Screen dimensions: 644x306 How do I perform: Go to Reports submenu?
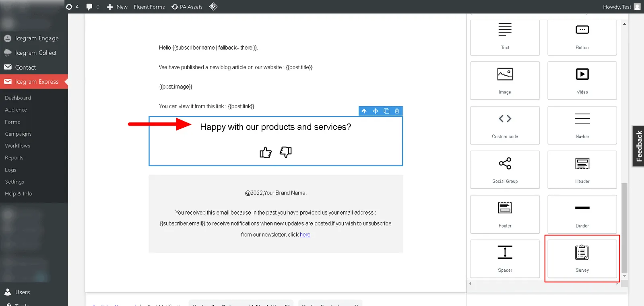14,158
